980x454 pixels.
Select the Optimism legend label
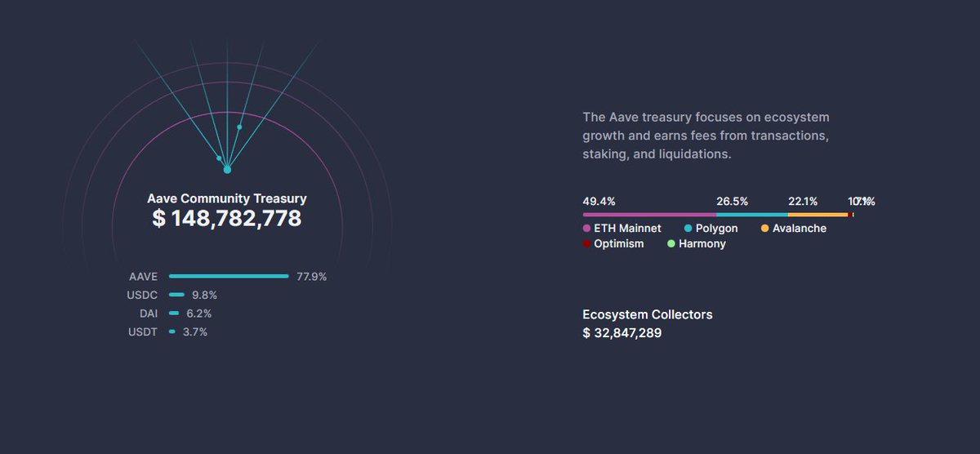[619, 244]
